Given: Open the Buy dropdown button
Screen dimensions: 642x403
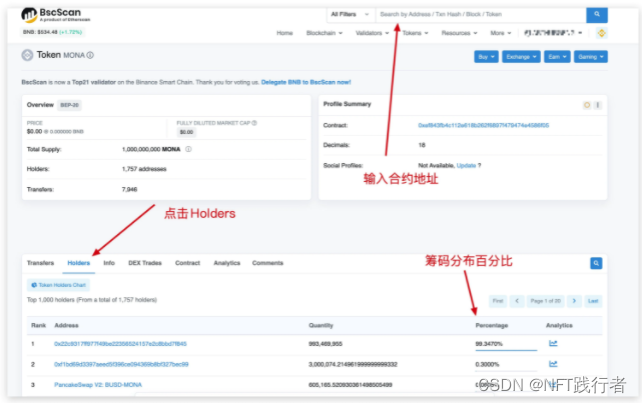Looking at the screenshot, I should pos(486,57).
